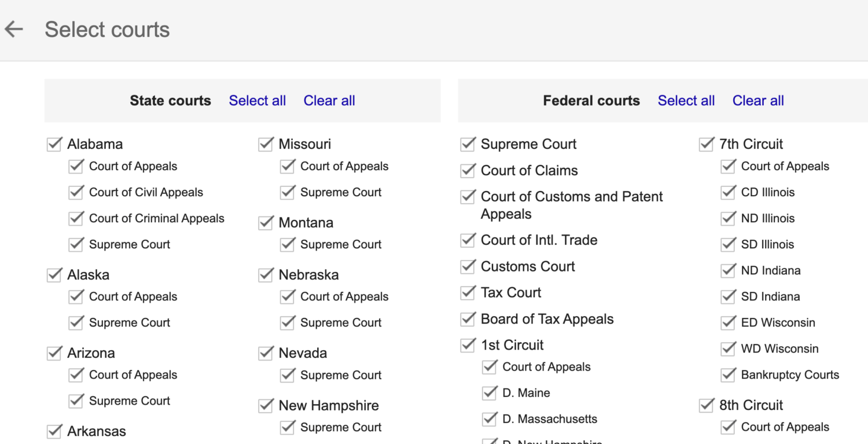Uncheck the Alabama state courts checkbox
This screenshot has height=444, width=868.
tap(54, 144)
